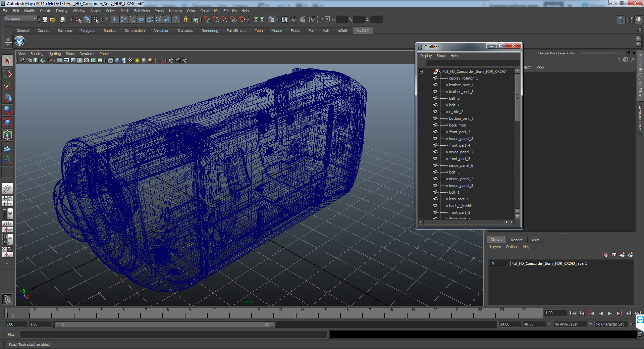Click range slider bar showing 1 to 24
Viewport: 644px width, 349px height.
(165, 325)
